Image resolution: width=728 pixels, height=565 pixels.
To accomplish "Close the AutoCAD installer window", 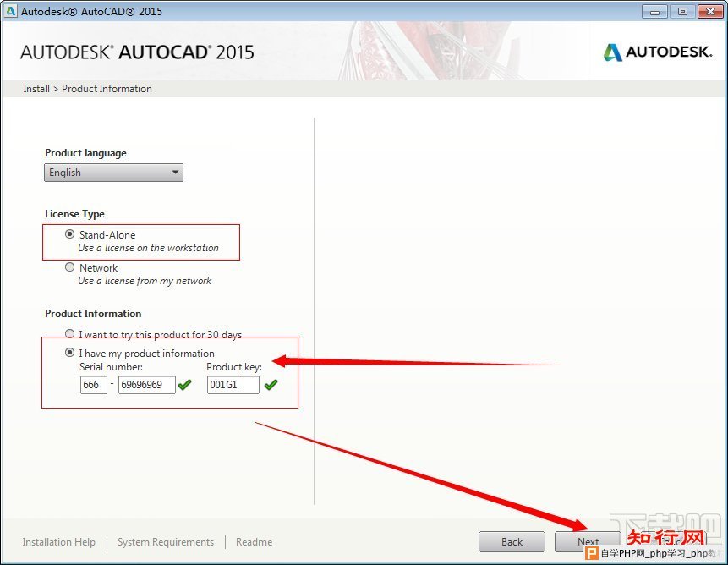I will coord(710,11).
